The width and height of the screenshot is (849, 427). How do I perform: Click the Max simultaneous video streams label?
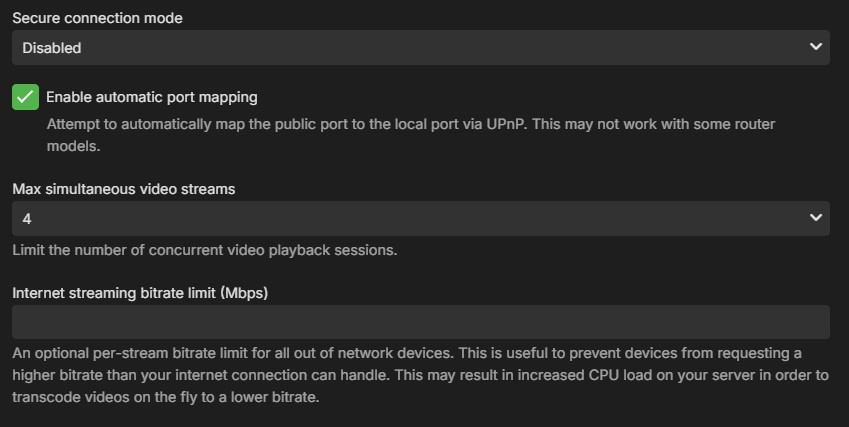point(124,188)
